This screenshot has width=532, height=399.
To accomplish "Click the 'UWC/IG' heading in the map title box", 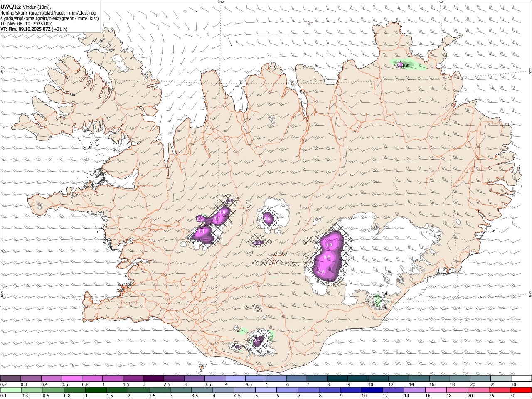I will point(10,7).
